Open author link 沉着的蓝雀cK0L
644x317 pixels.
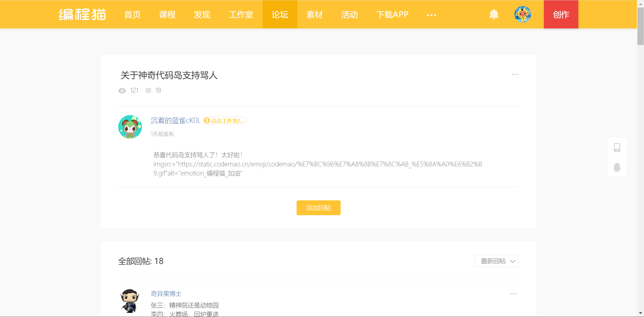coord(176,121)
